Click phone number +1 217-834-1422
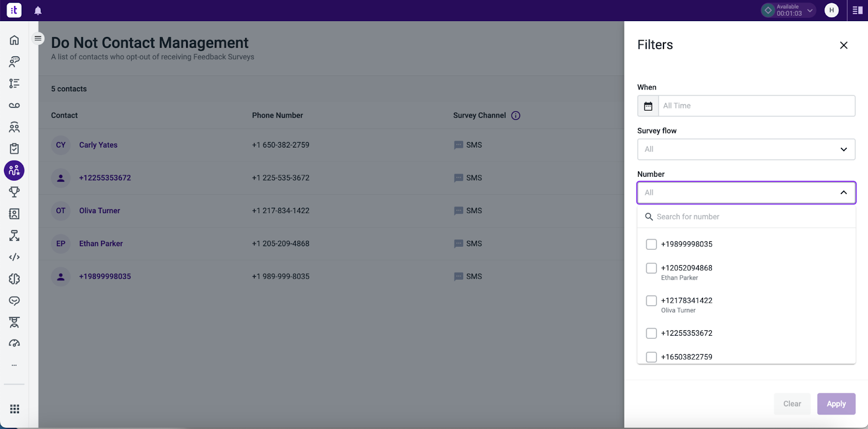This screenshot has height=429, width=868. pyautogui.click(x=280, y=210)
